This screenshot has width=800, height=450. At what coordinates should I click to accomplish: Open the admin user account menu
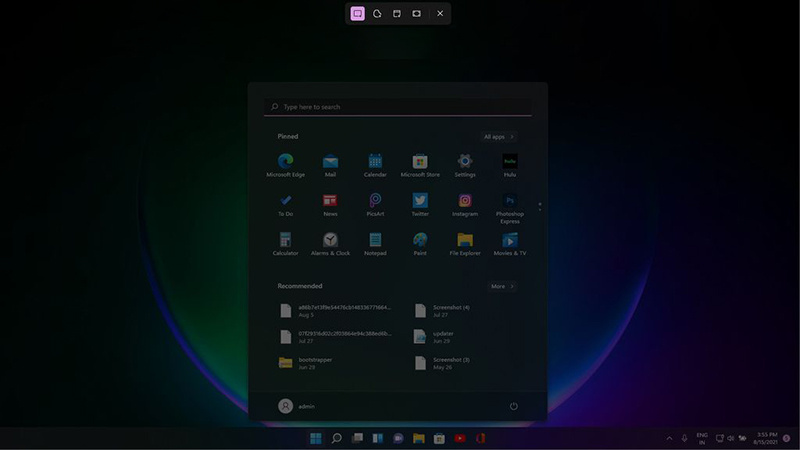[296, 406]
